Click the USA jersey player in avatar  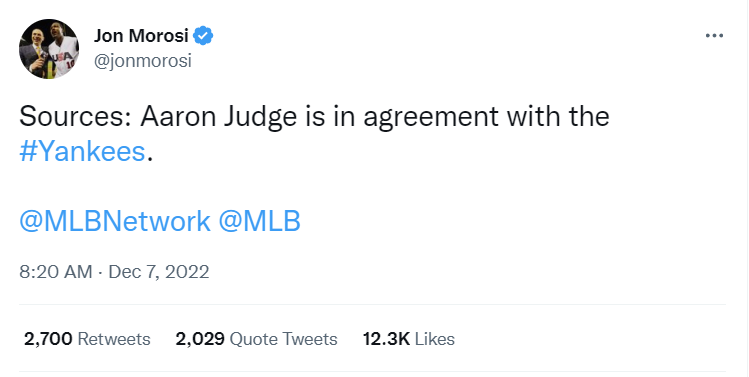(x=63, y=50)
